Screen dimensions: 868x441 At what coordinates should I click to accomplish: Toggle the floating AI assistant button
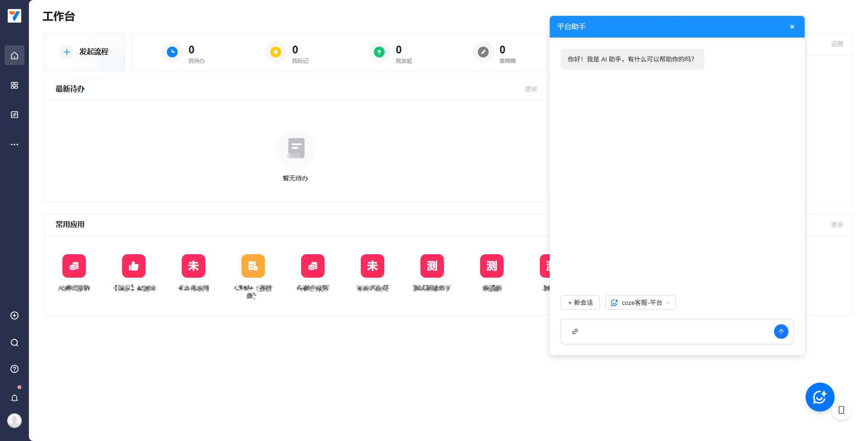click(x=820, y=397)
